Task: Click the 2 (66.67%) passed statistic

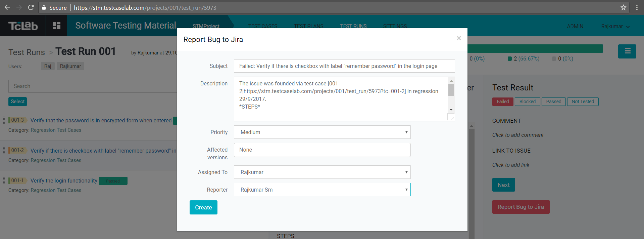Action: coord(524,58)
